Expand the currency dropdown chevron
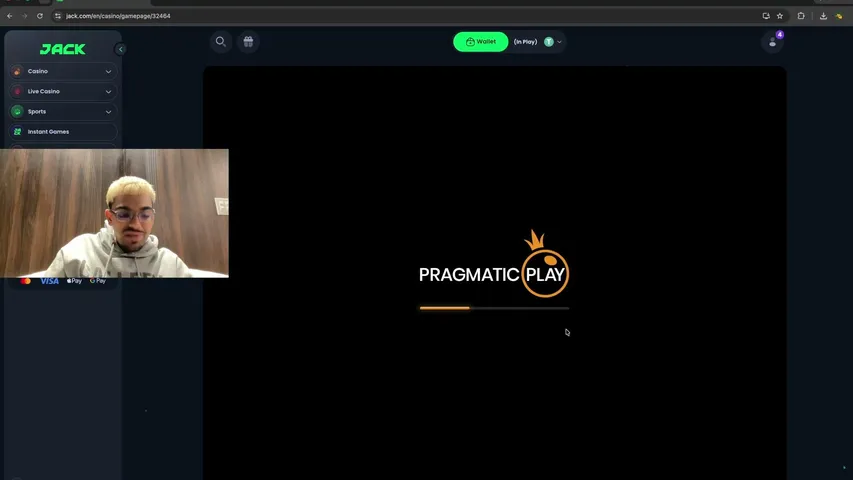 point(559,42)
